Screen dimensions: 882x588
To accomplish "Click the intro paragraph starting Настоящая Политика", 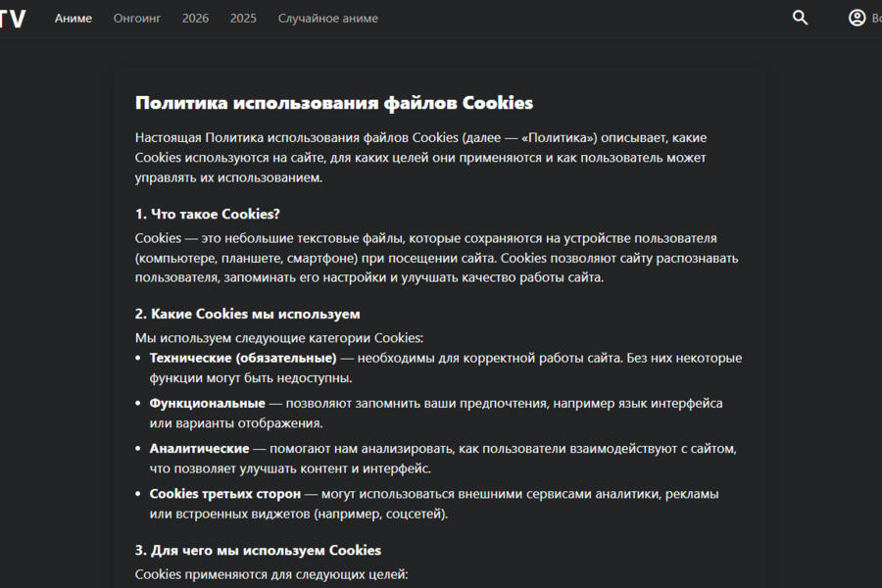I will [x=420, y=158].
